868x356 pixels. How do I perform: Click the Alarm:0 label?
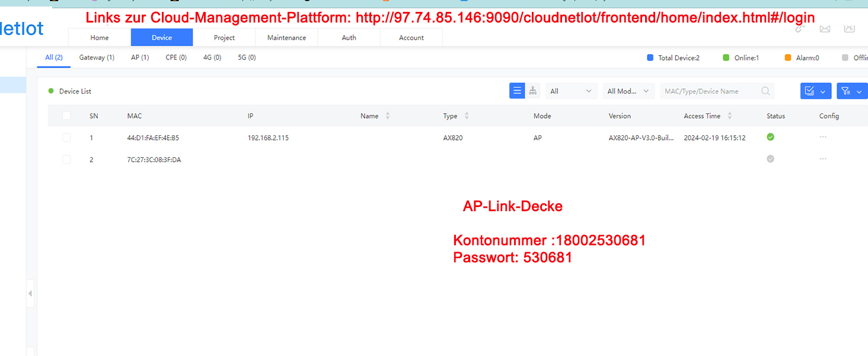pyautogui.click(x=808, y=58)
